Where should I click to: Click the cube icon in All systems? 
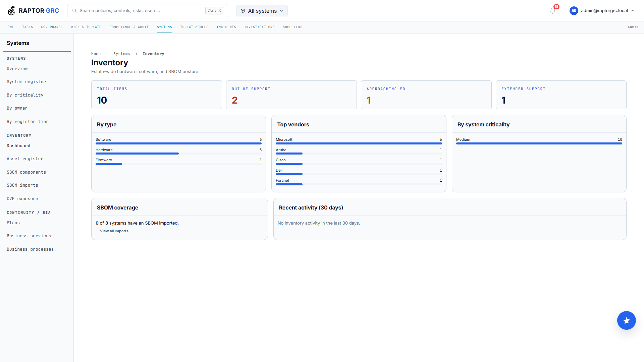coord(243,11)
